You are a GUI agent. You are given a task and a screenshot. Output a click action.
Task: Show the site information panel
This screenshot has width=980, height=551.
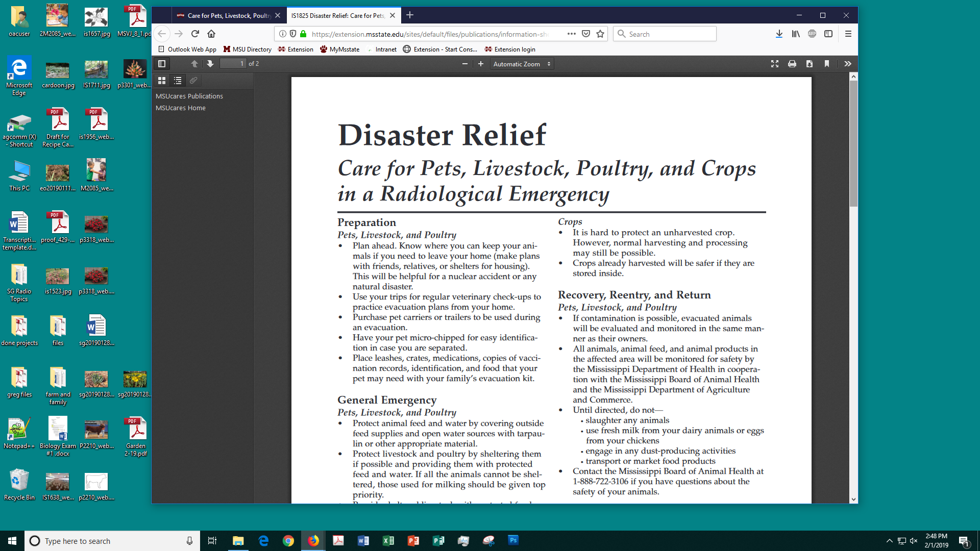(283, 34)
